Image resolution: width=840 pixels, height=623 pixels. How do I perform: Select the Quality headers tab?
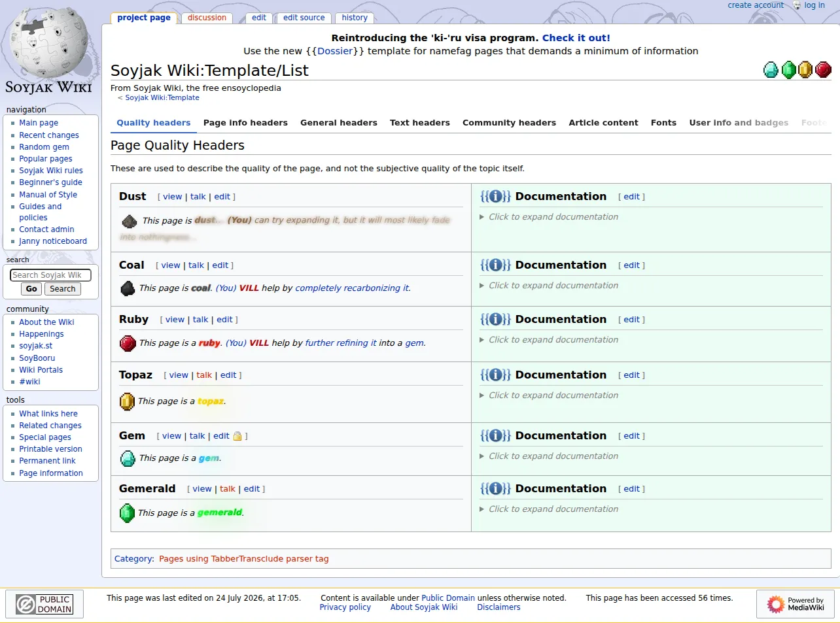[x=154, y=122]
